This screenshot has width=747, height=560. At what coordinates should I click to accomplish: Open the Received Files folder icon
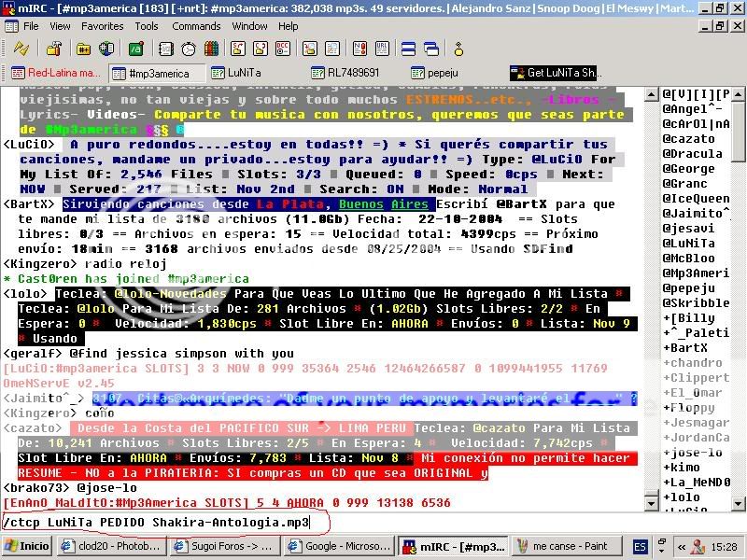coord(310,49)
